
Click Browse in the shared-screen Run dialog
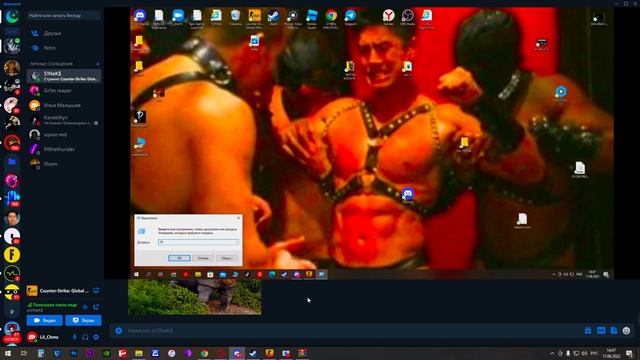[227, 258]
